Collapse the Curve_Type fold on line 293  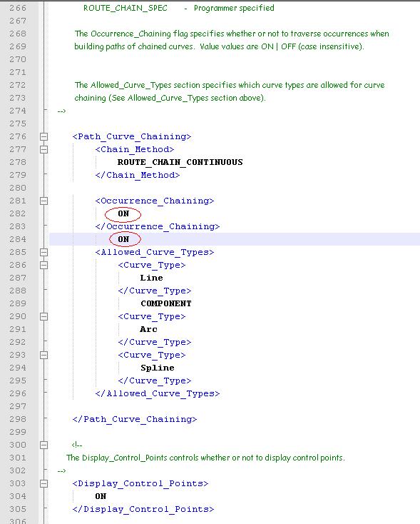point(43,355)
